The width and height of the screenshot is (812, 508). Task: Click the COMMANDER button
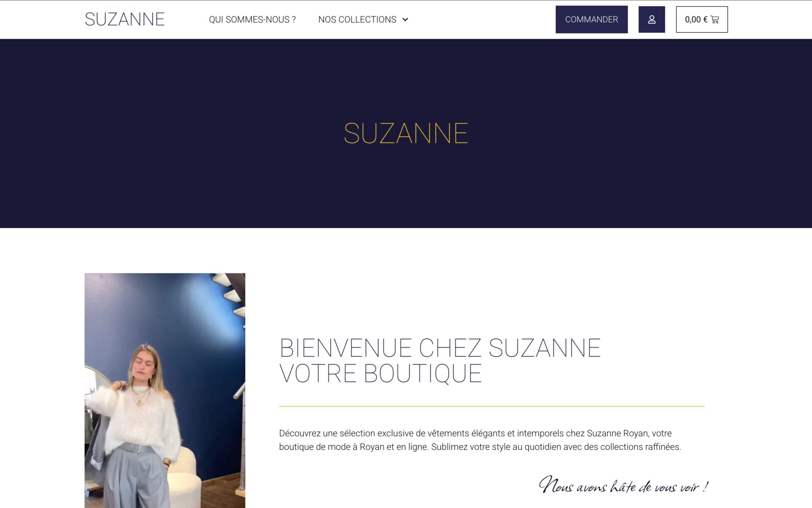pyautogui.click(x=591, y=19)
